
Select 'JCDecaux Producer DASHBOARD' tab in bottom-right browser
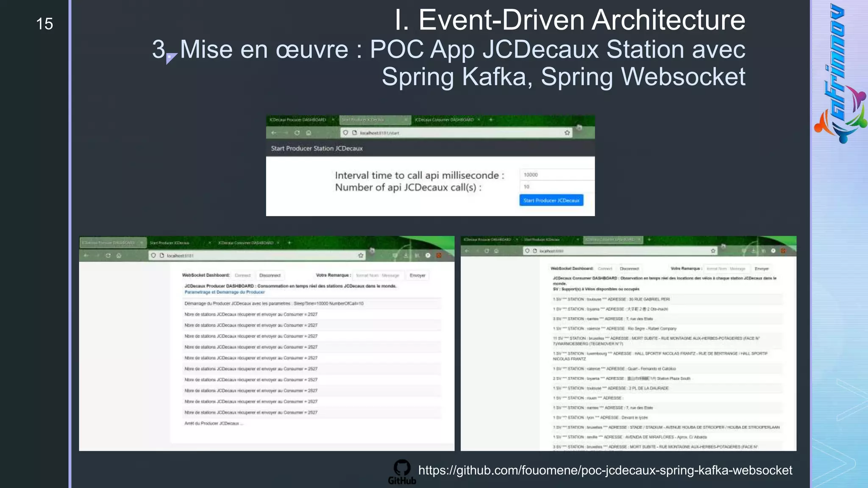point(490,239)
